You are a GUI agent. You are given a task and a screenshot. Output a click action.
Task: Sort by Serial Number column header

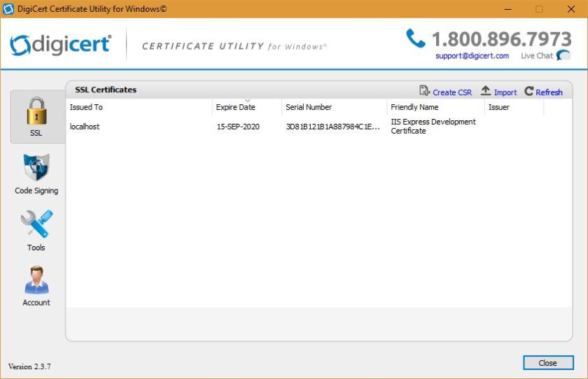309,107
